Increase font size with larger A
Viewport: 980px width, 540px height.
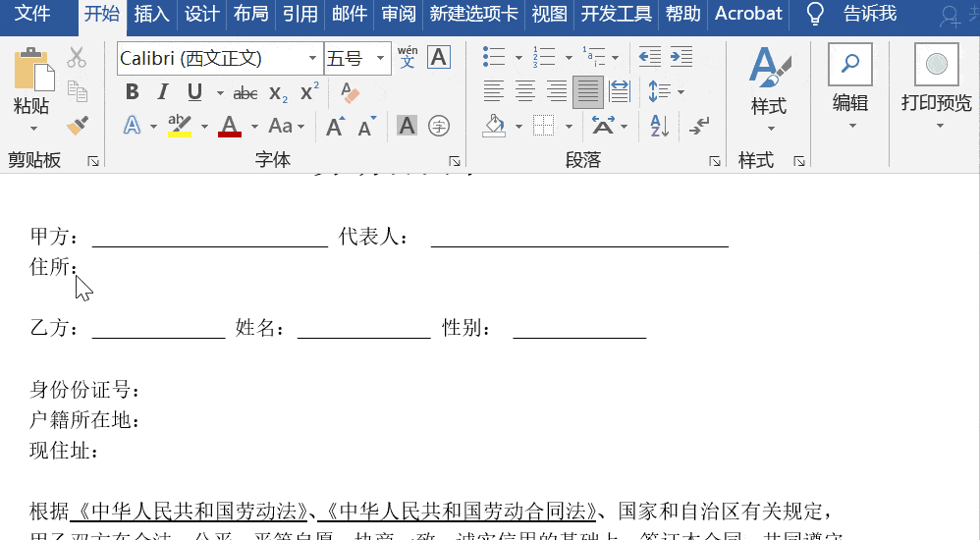(x=335, y=126)
